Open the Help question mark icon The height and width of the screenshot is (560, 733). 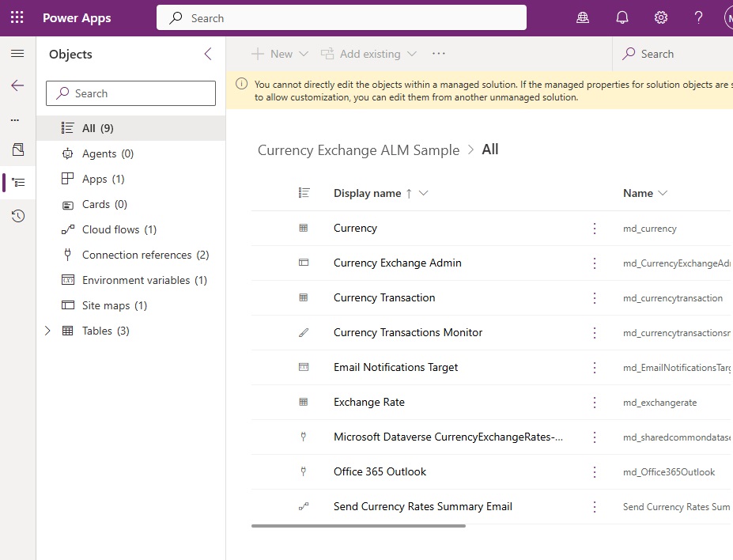pyautogui.click(x=698, y=17)
